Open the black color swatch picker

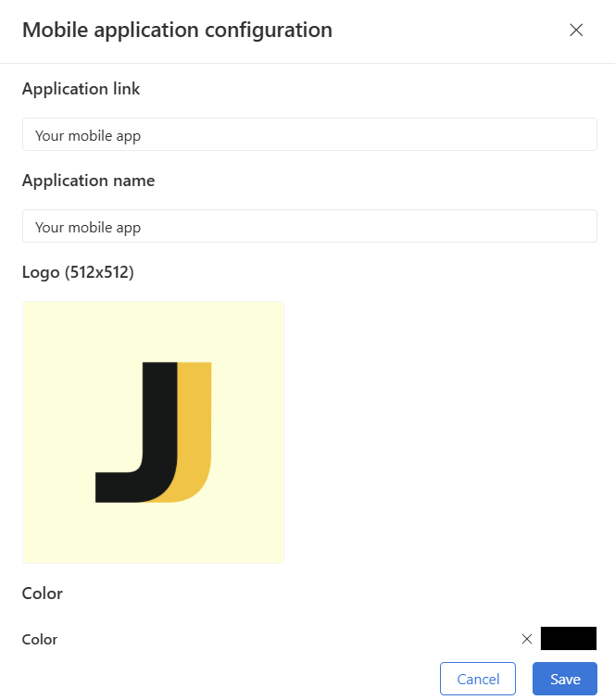coord(569,638)
